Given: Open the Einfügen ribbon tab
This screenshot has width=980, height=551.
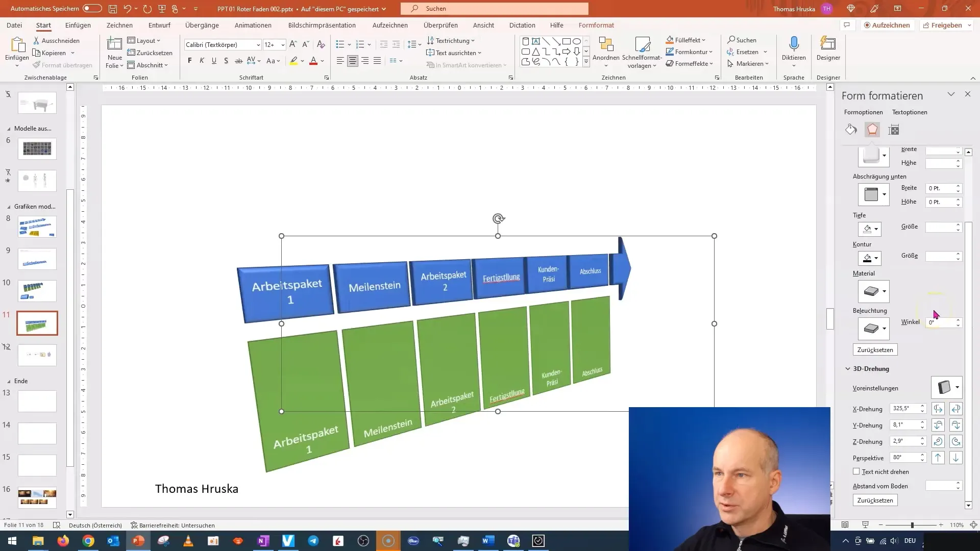Looking at the screenshot, I should (78, 25).
